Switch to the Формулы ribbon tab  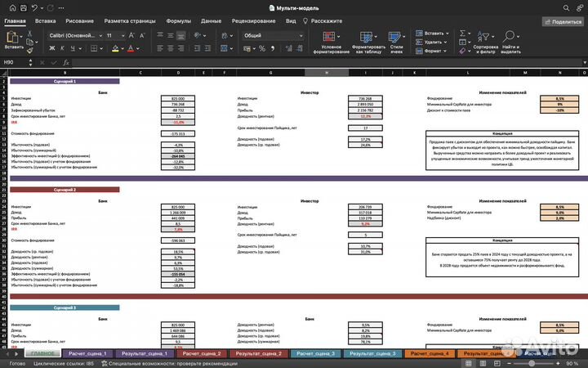click(178, 20)
